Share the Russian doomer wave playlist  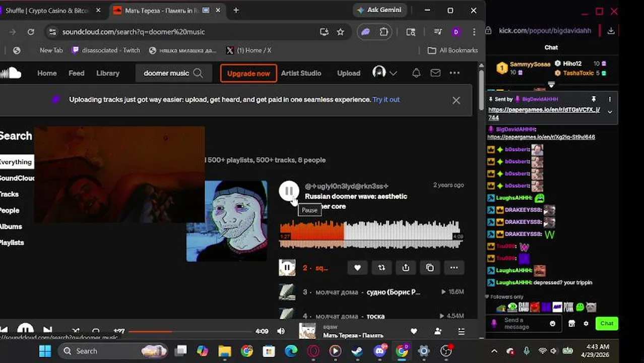pyautogui.click(x=406, y=268)
